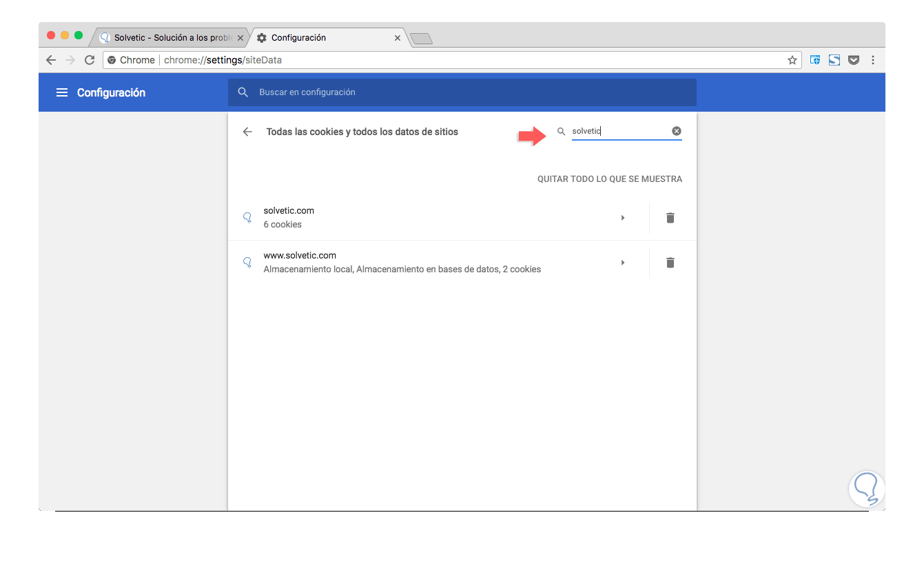The image size is (924, 566).
Task: Close the Solvetic browser tab
Action: [x=240, y=38]
